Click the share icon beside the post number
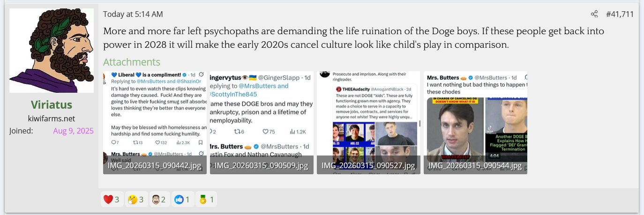 [594, 14]
